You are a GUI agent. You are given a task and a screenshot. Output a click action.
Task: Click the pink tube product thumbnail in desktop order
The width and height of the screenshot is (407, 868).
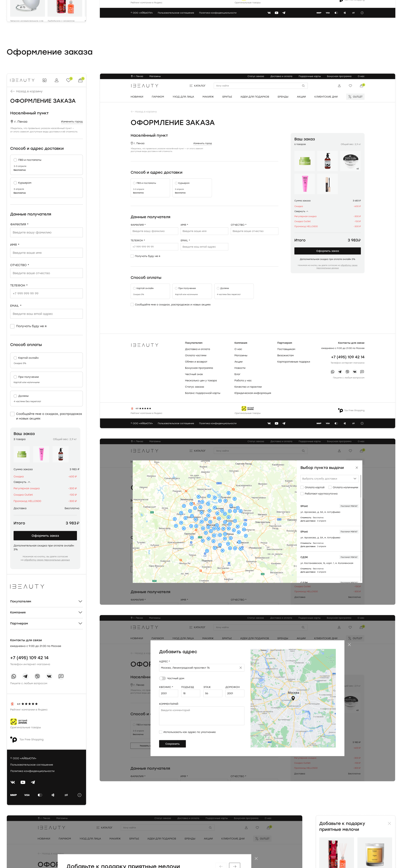(x=305, y=184)
